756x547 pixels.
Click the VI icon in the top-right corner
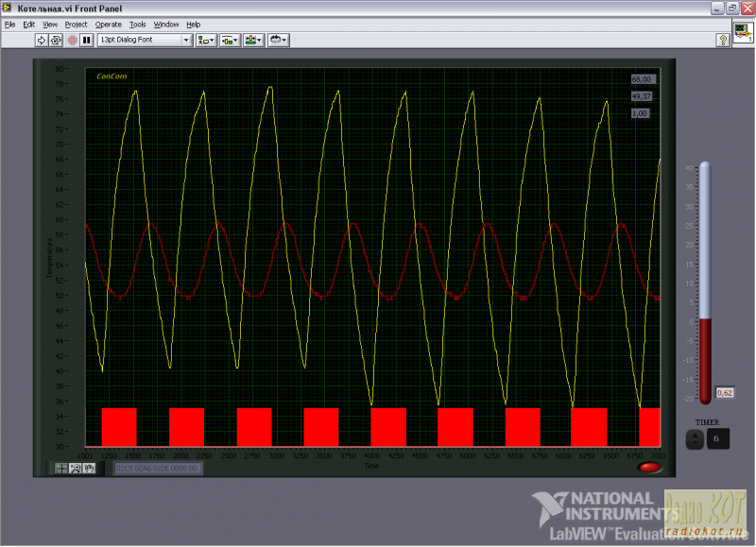(743, 33)
